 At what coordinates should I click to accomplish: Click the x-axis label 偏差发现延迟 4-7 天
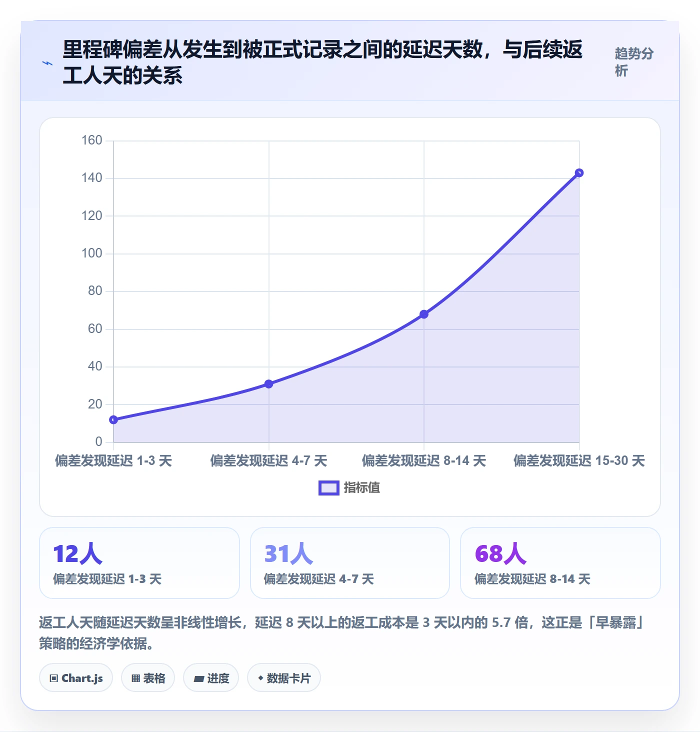[269, 460]
